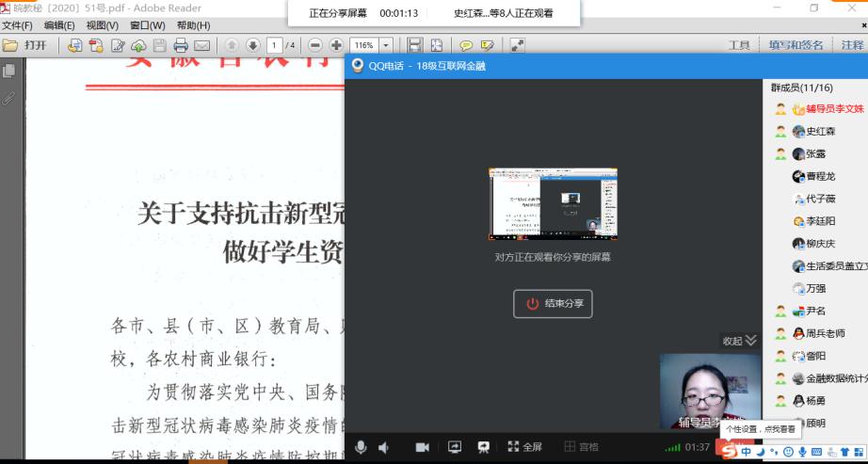This screenshot has height=464, width=868.
Task: Open the 填写和签名 panel
Action: tap(796, 45)
